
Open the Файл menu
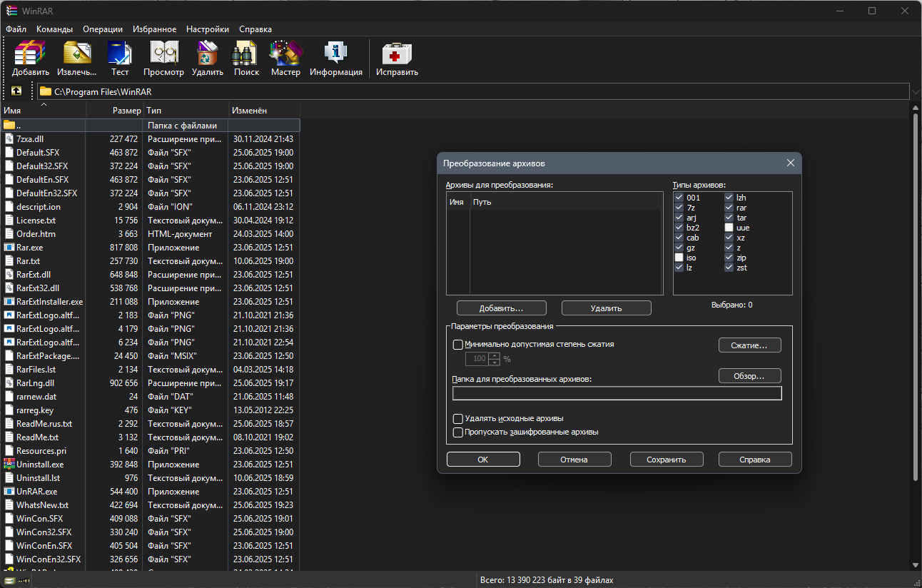(16, 29)
